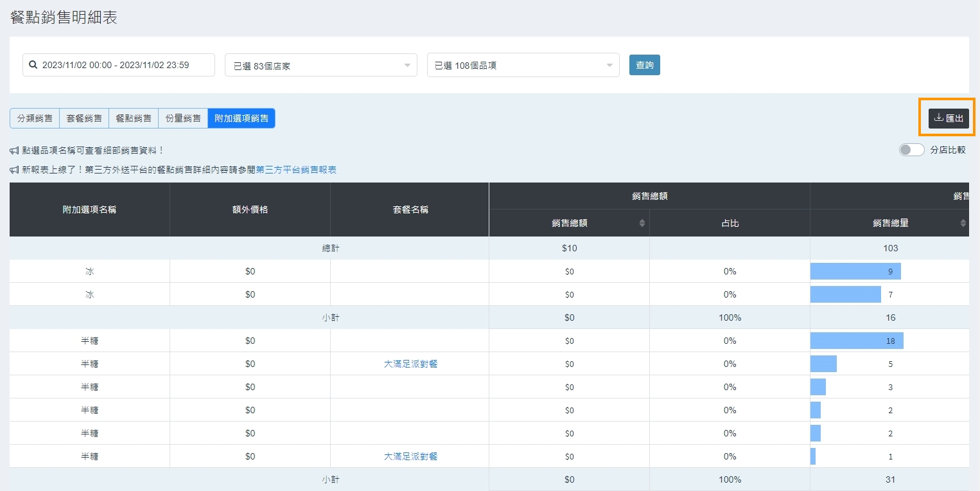Viewport: 980px width, 491px height.
Task: Click sort arrows on 銷售總量 column
Action: click(x=963, y=223)
